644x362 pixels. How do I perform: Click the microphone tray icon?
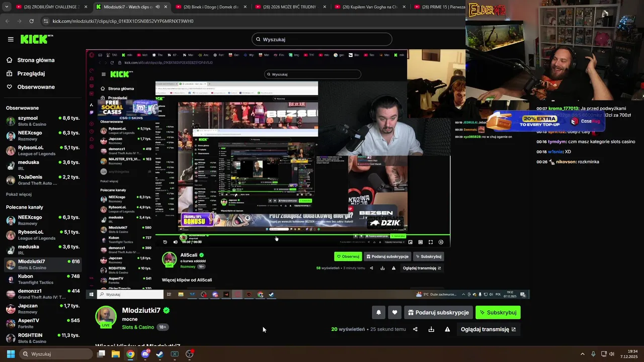coord(593,354)
